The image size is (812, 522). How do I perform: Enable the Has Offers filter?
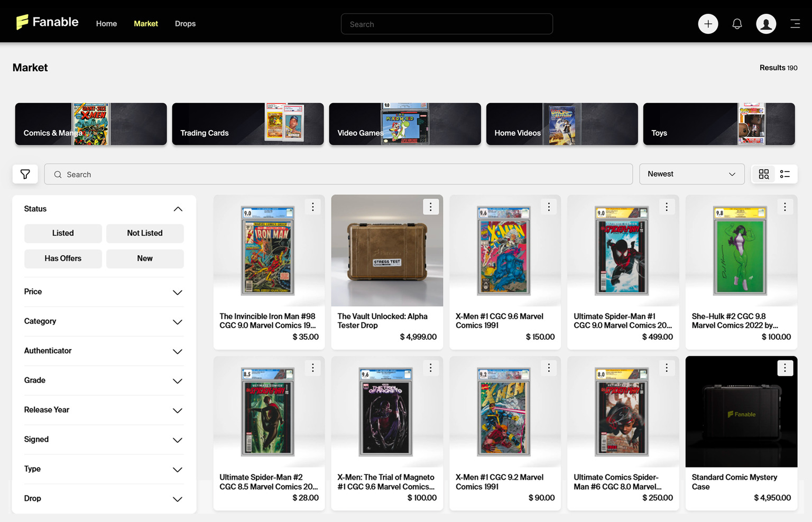pos(63,258)
